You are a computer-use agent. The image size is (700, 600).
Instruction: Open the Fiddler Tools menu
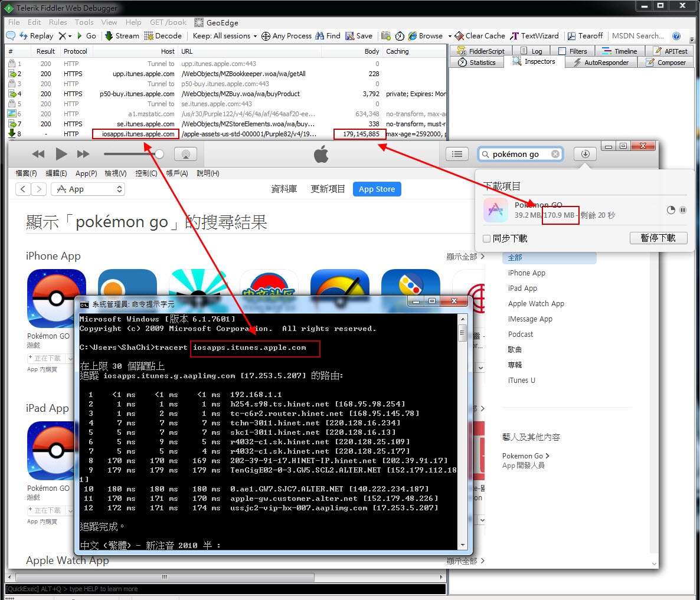point(84,22)
